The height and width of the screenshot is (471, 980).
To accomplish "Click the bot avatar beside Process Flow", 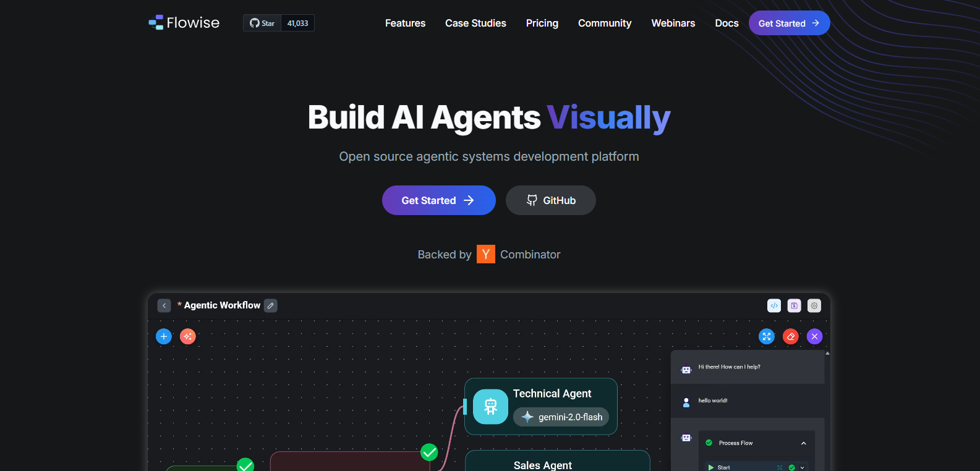I will (x=686, y=438).
